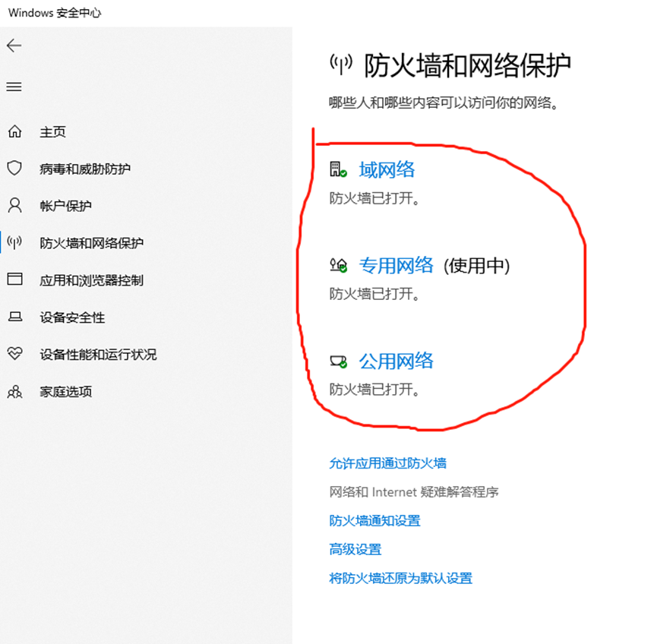The height and width of the screenshot is (644, 657).
Task: Click the house icon beside 专用网络
Action: [x=338, y=265]
